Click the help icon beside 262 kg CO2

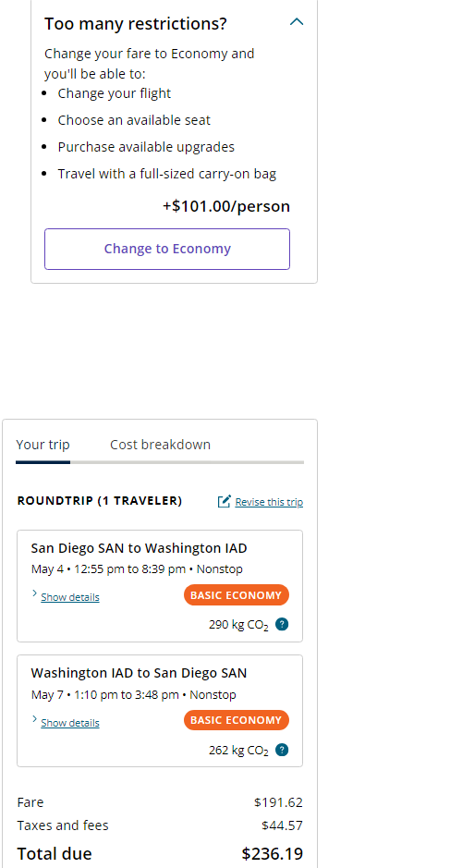tap(282, 750)
